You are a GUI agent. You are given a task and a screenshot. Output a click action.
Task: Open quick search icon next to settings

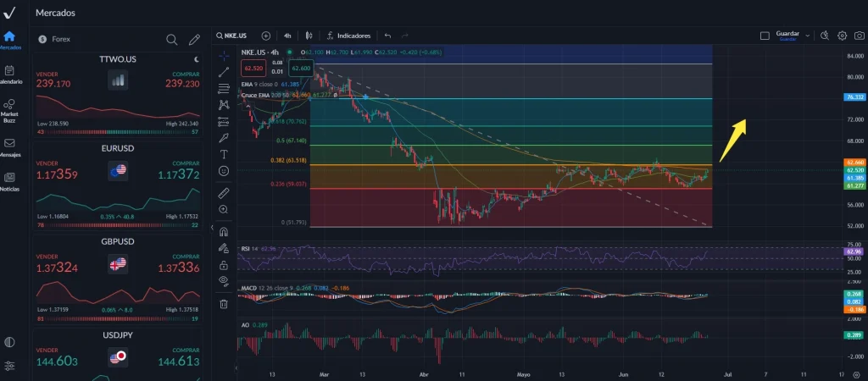tap(824, 36)
